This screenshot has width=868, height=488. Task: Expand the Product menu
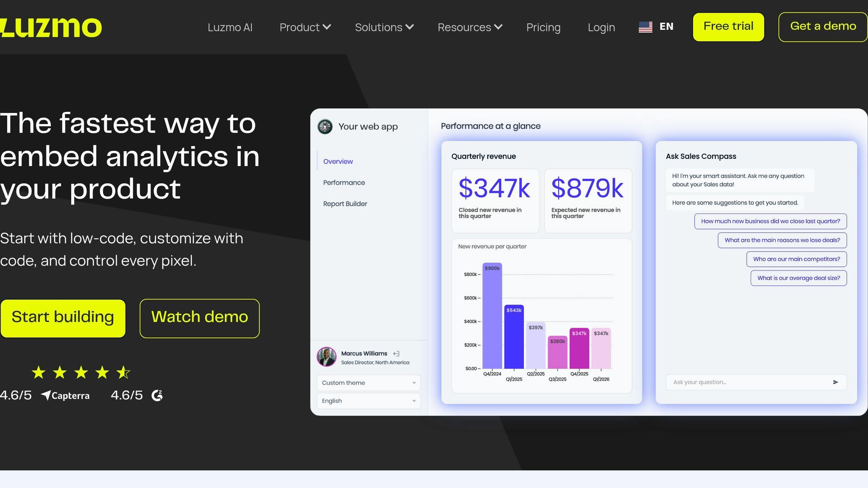tap(305, 28)
